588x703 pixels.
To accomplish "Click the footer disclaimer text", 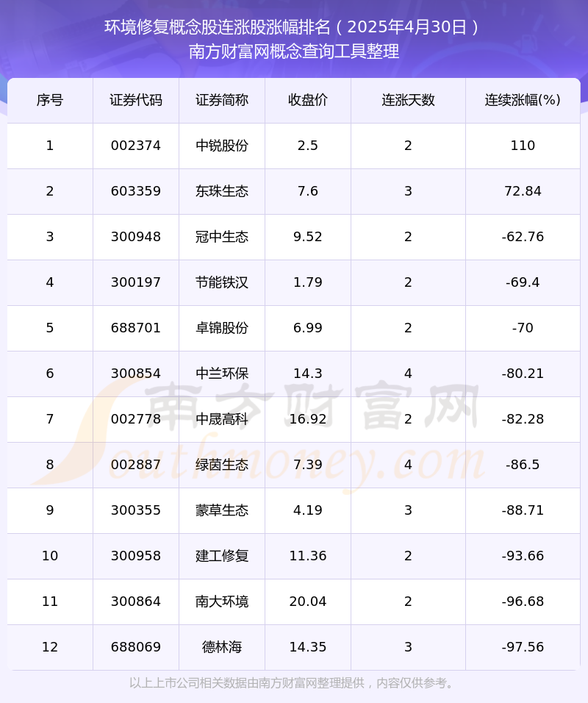I will pos(294,683).
